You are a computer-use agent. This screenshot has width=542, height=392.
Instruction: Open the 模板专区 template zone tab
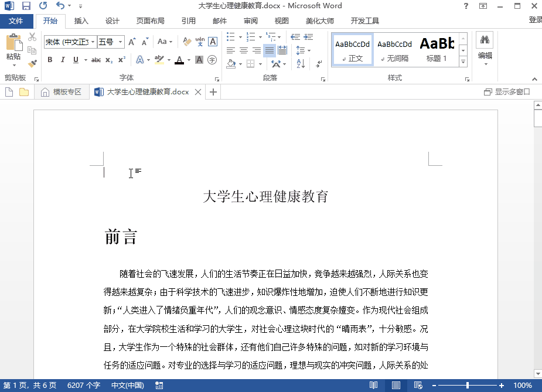pos(61,92)
